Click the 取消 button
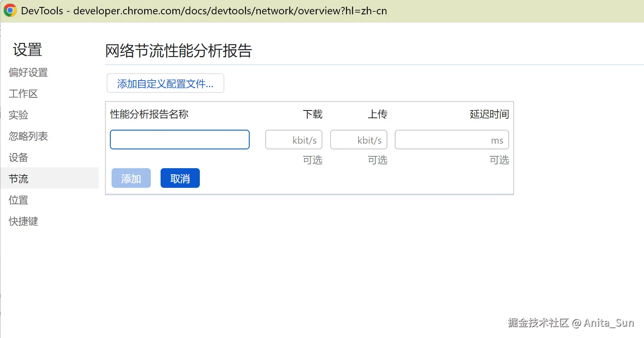 click(180, 178)
